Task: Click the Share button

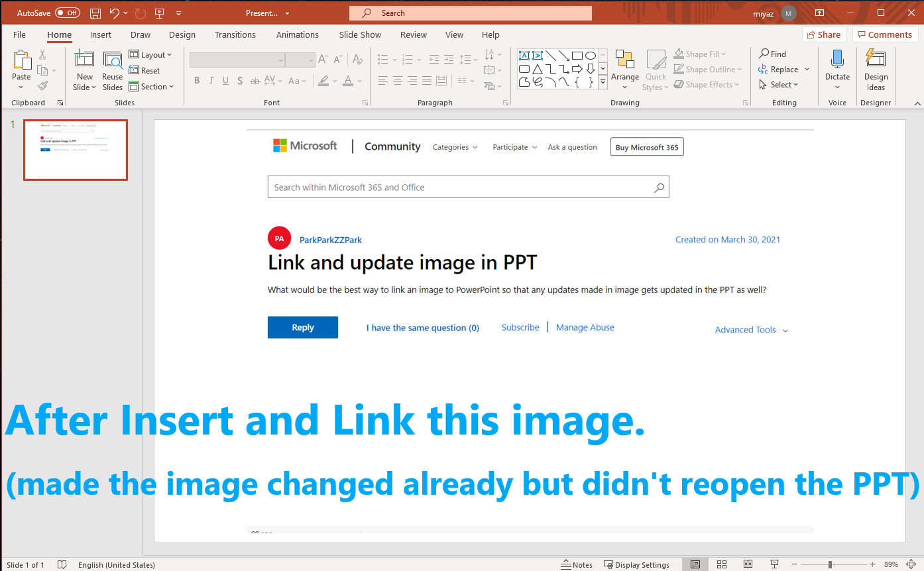Action: 824,35
